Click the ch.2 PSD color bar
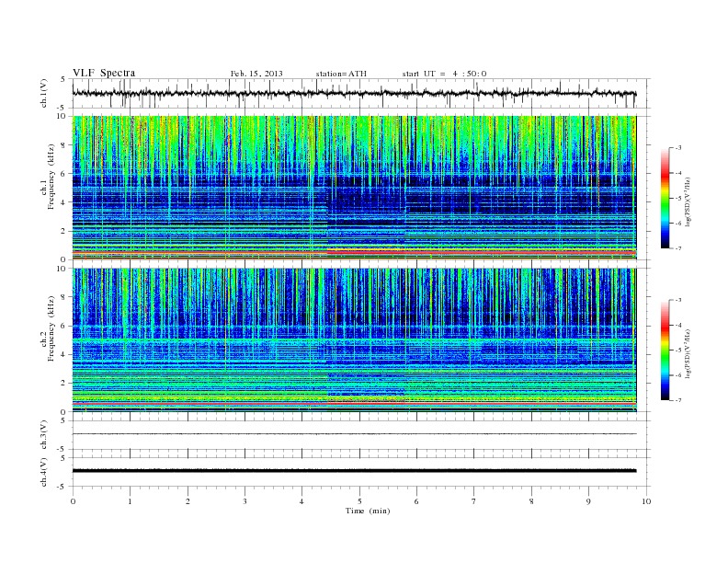The image size is (728, 563). click(665, 350)
